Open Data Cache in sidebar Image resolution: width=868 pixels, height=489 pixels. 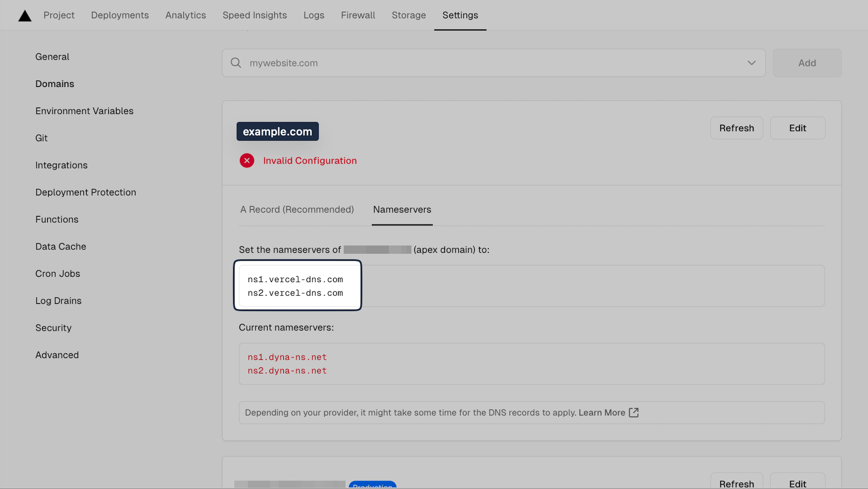pyautogui.click(x=61, y=247)
